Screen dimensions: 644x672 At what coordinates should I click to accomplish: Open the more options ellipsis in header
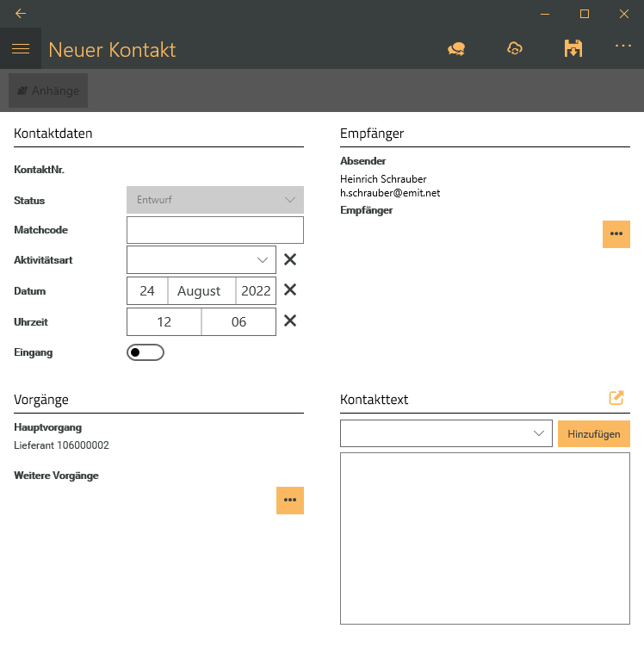pos(623,47)
